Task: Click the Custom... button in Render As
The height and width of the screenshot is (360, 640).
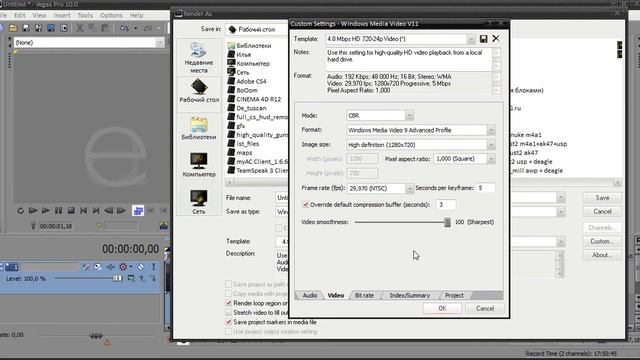Action: tap(602, 241)
